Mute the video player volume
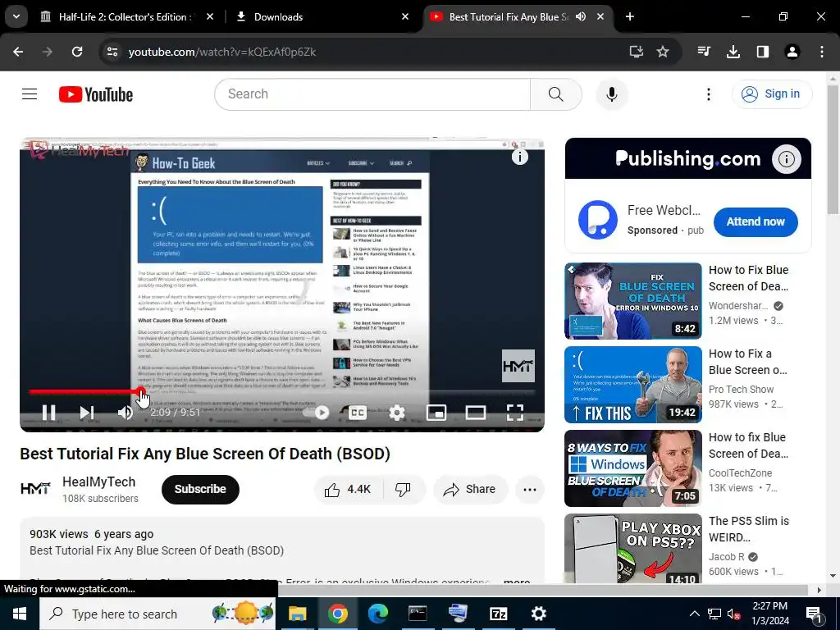 126,412
